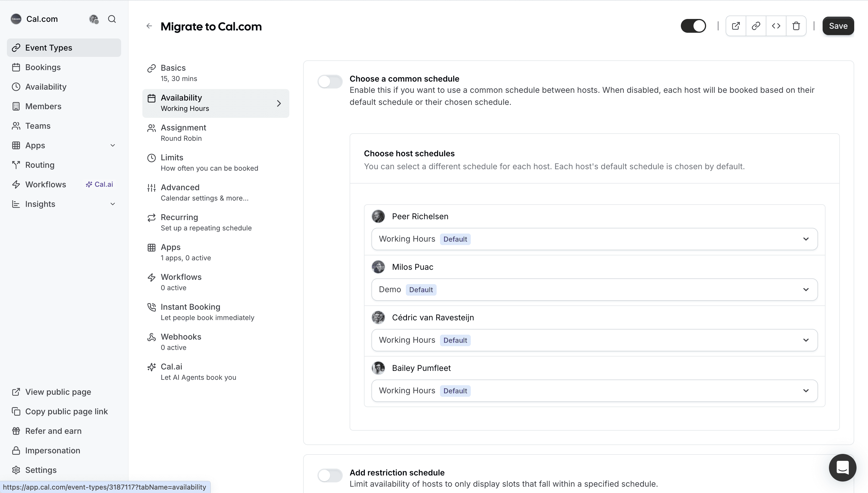This screenshot has width=868, height=493.
Task: Open Routing in sidebar
Action: pos(64,165)
